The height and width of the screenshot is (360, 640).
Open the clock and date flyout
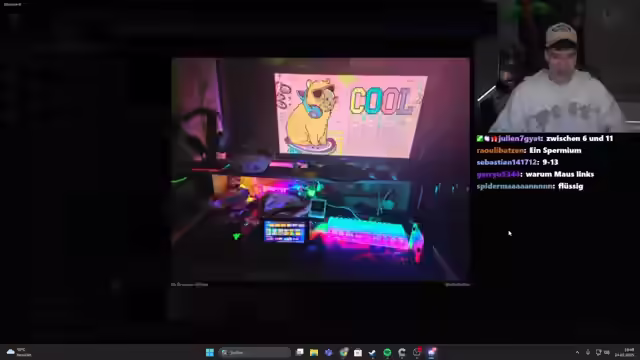pyautogui.click(x=625, y=352)
